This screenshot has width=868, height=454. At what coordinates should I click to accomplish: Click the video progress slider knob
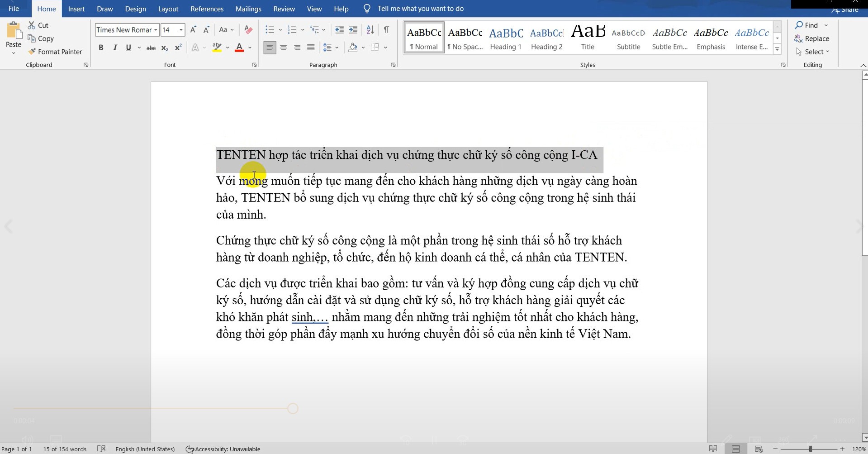293,409
